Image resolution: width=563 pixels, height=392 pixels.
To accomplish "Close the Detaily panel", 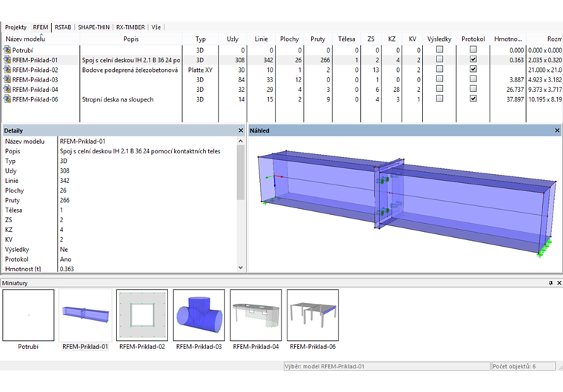I will coord(241,130).
